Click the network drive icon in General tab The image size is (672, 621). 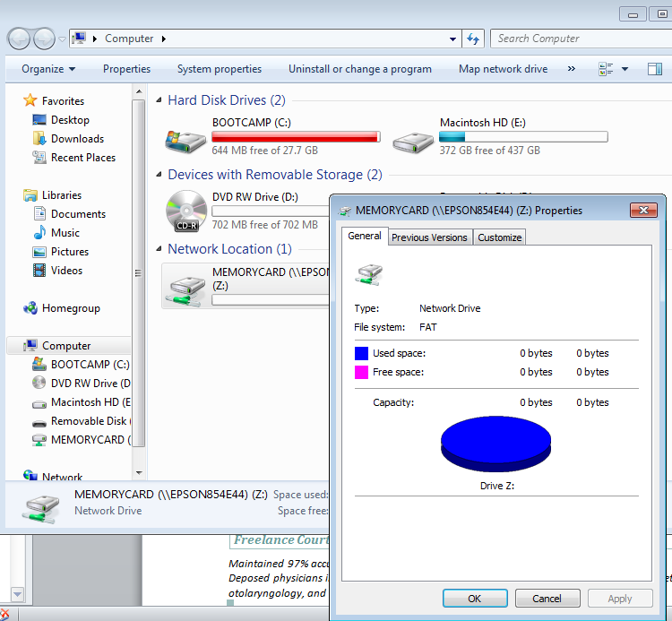368,275
